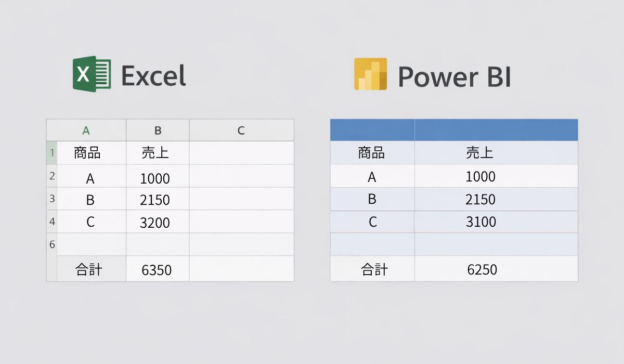
Task: Select row 3 header in Excel
Action: [51, 199]
